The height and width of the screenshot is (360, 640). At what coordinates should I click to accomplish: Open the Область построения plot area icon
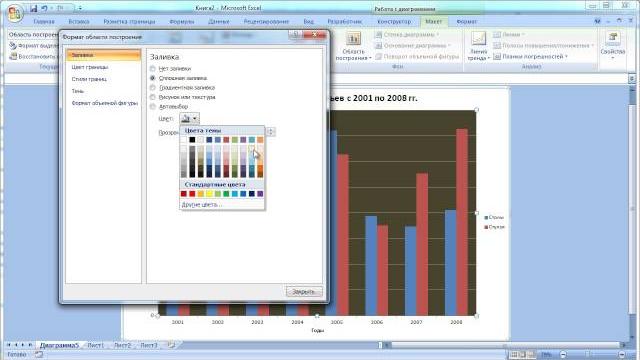pos(353,39)
